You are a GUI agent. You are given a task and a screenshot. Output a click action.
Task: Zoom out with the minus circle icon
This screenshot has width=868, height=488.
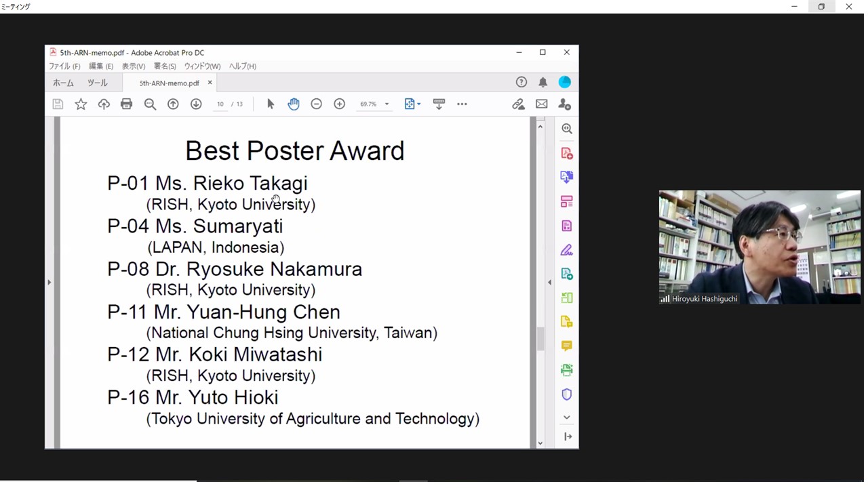coord(316,104)
